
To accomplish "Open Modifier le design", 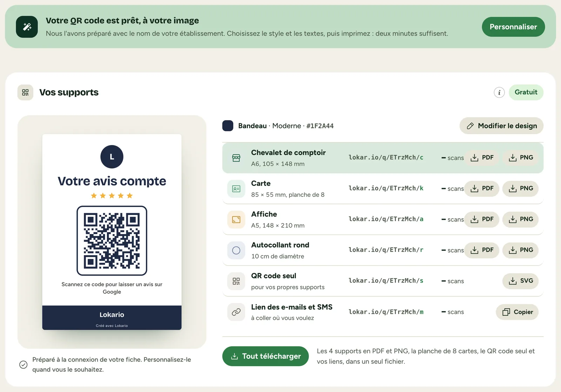I will (501, 126).
